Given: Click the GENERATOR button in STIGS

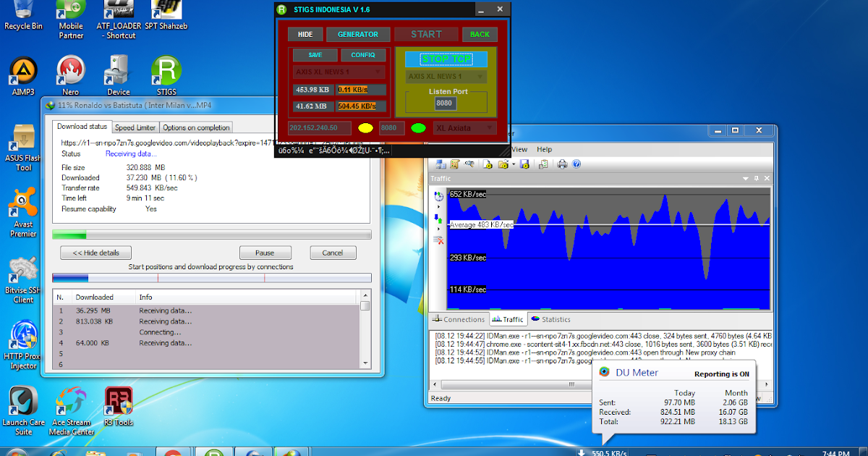Looking at the screenshot, I should pyautogui.click(x=358, y=34).
